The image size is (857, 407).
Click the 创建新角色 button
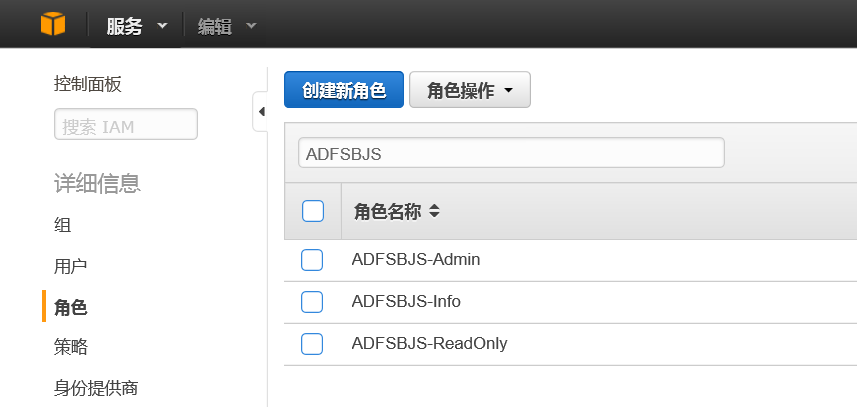[343, 91]
